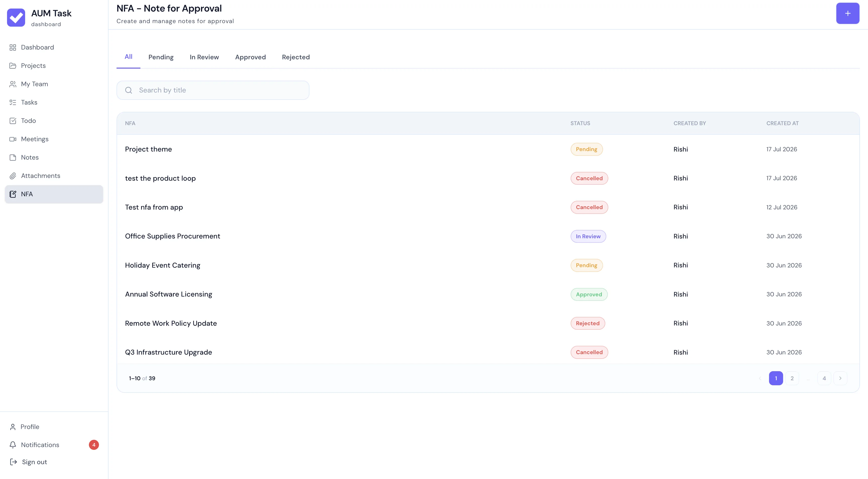Switch to the Approved tab
Viewport: 868px width, 479px height.
pos(250,57)
